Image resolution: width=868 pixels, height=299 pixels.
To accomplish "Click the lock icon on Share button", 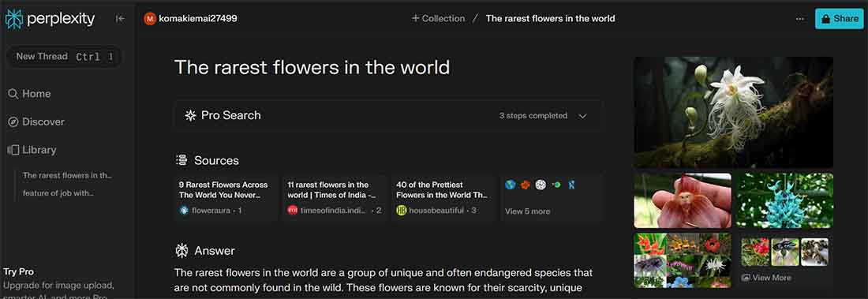I will pos(825,19).
